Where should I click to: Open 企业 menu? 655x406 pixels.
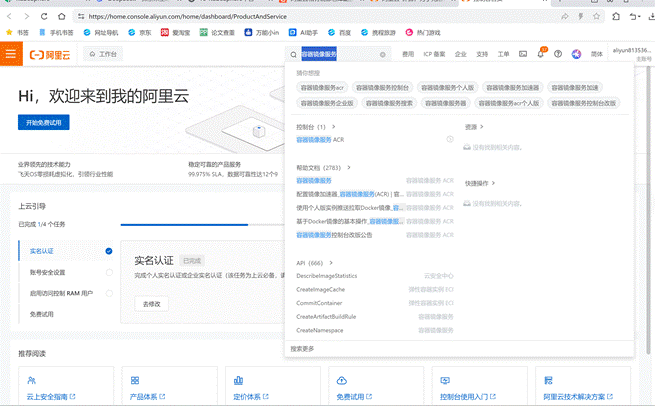click(x=461, y=54)
